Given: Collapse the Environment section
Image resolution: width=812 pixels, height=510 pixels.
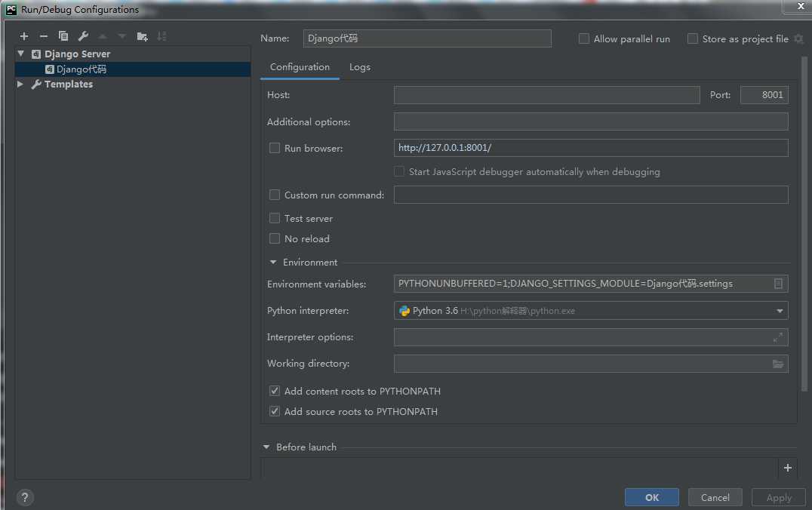Looking at the screenshot, I should [x=273, y=263].
